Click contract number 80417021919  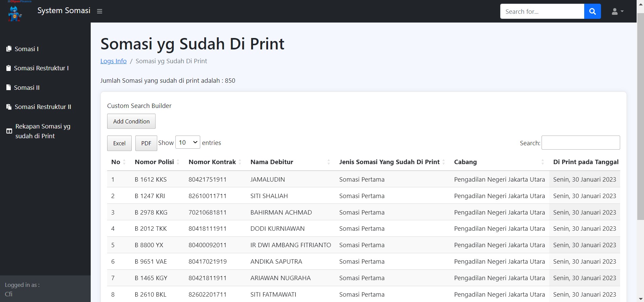[207, 262]
